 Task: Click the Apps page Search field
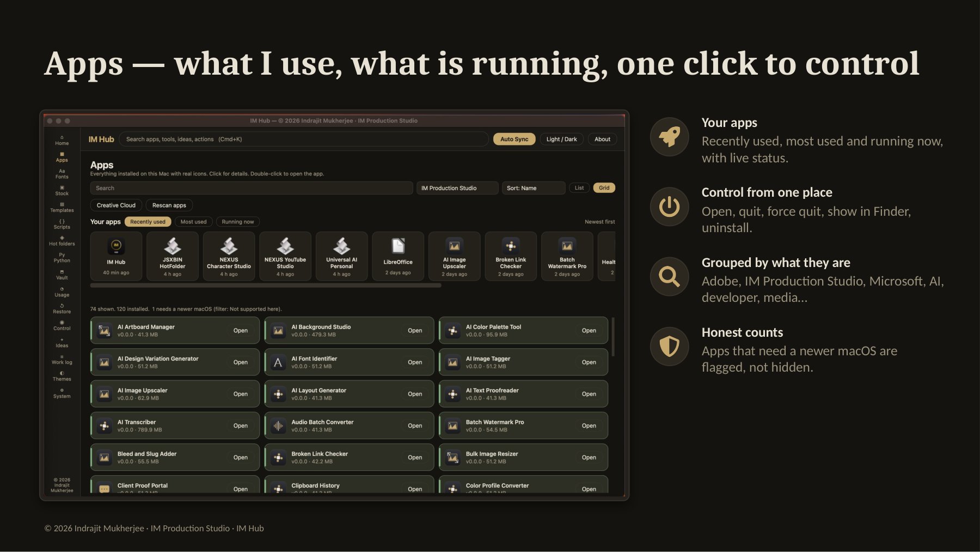[x=252, y=188]
